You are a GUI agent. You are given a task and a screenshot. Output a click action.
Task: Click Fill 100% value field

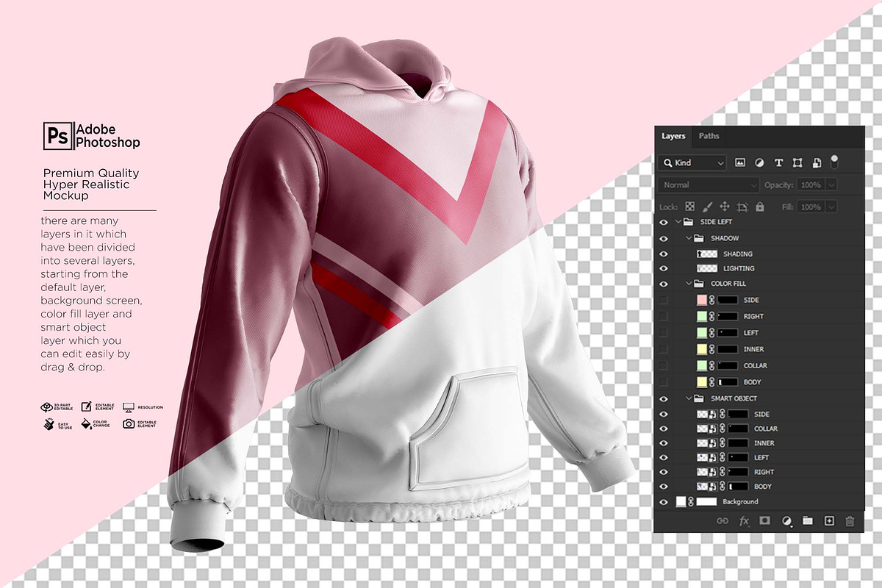(811, 207)
